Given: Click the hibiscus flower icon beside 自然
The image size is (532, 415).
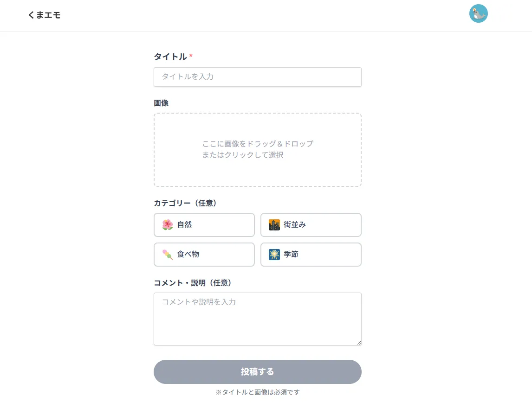Looking at the screenshot, I should click(x=169, y=224).
